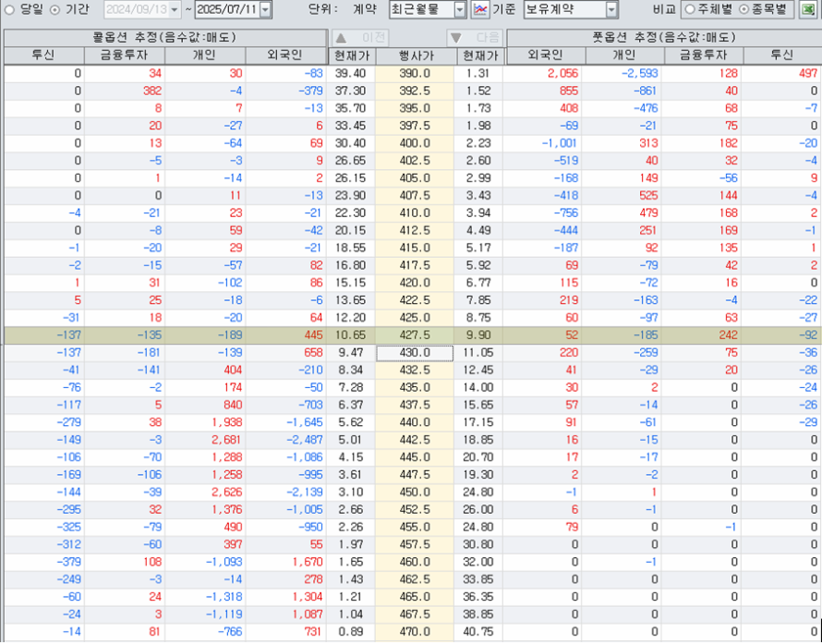822x644 pixels.
Task: Open the end date 2025/07/11 picker
Action: (x=266, y=10)
